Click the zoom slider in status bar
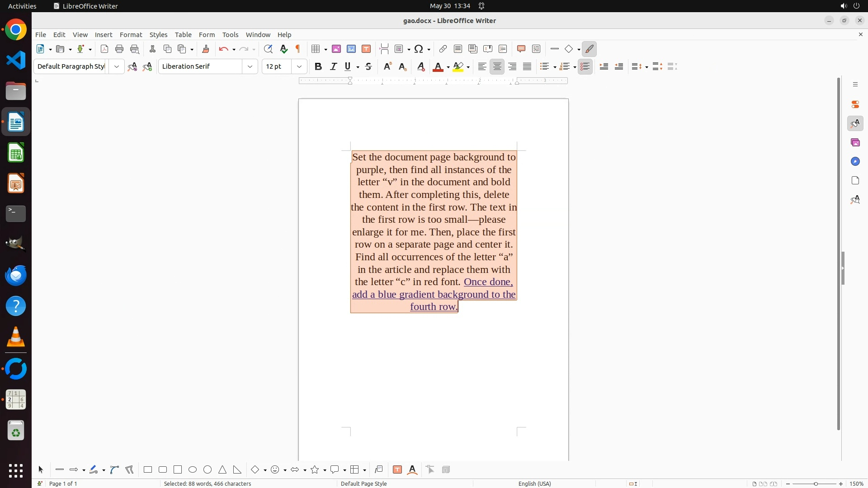 815,483
